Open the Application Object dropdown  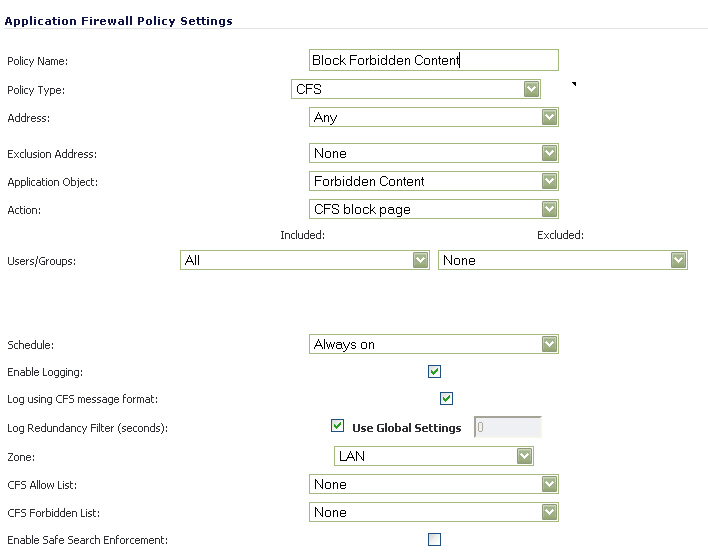(434, 181)
